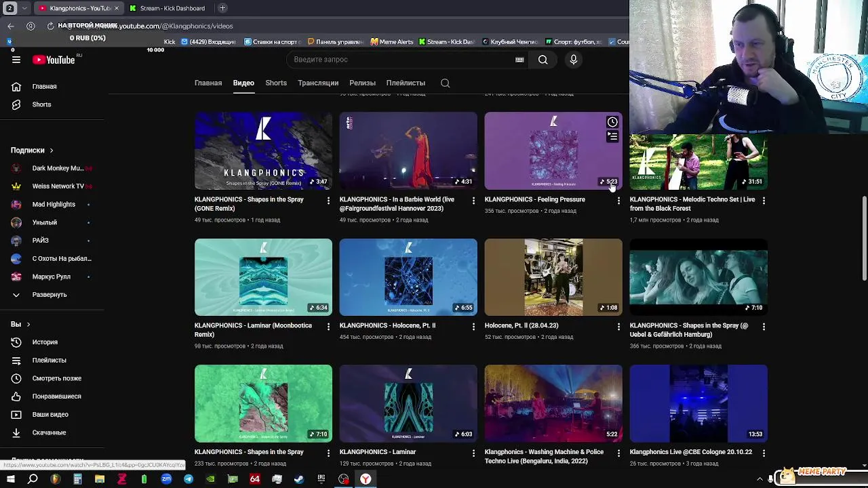Switch to Stream - Kick Dashboard browser tab
Viewport: 868px width, 488px height.
click(167, 8)
